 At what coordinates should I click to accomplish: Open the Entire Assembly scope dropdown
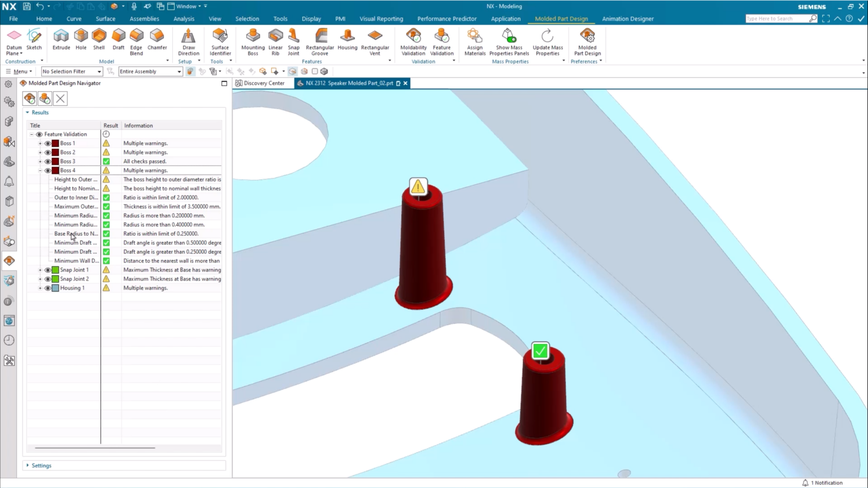coord(178,71)
